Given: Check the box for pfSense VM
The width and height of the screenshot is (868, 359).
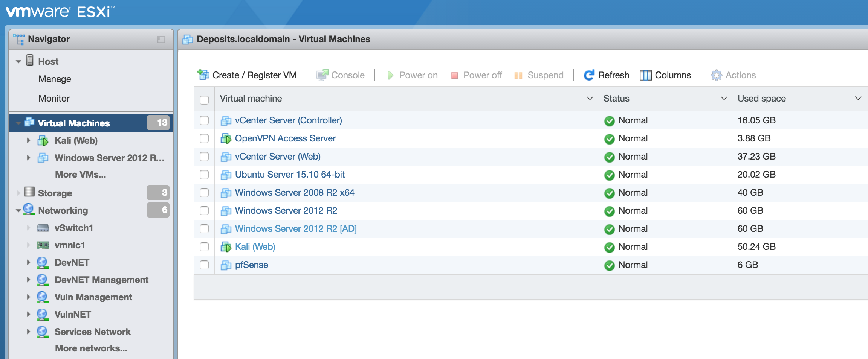Looking at the screenshot, I should (204, 265).
